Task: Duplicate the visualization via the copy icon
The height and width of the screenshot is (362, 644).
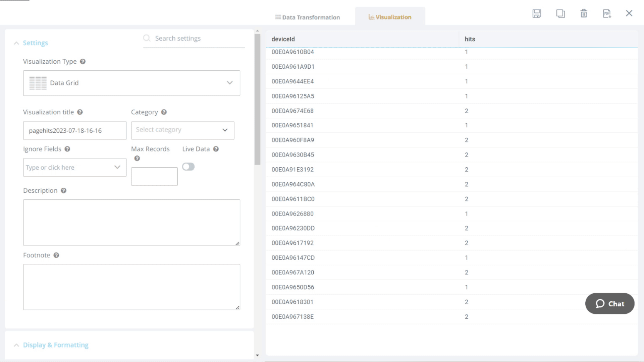Action: pyautogui.click(x=560, y=13)
